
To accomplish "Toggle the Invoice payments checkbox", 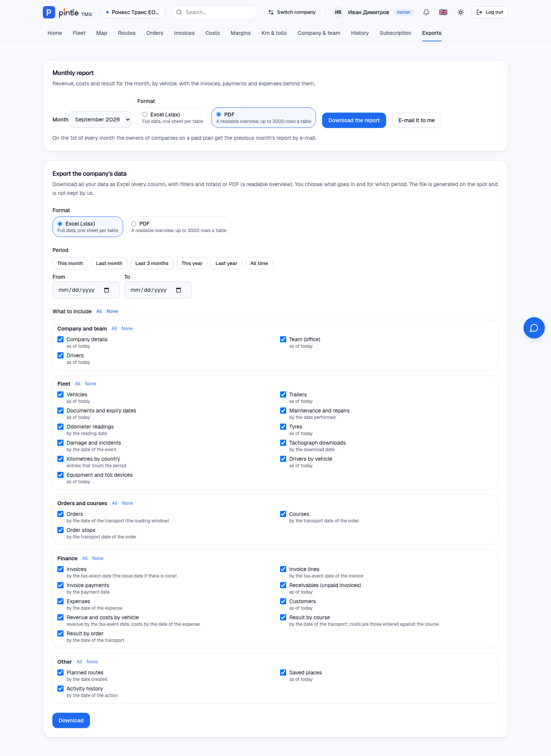I will (x=60, y=585).
